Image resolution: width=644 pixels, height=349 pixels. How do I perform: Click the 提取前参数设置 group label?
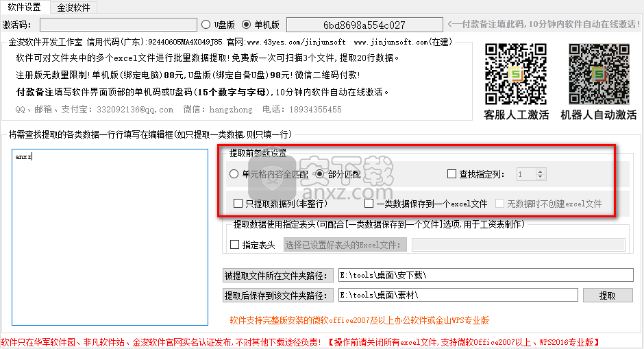click(258, 153)
